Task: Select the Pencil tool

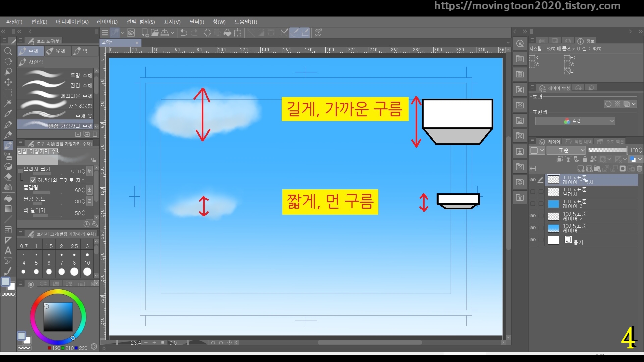Action: coord(8,135)
